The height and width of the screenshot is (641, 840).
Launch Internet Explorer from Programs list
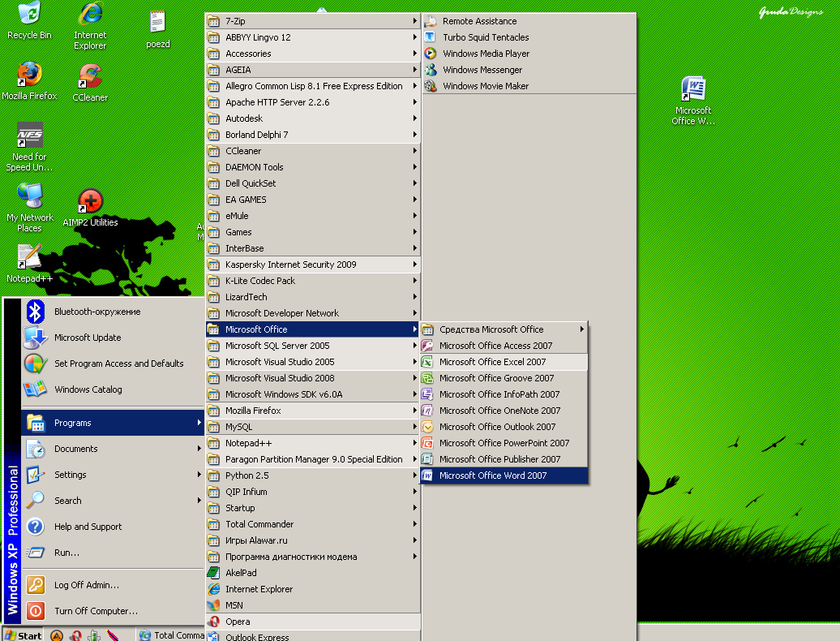tap(313, 589)
